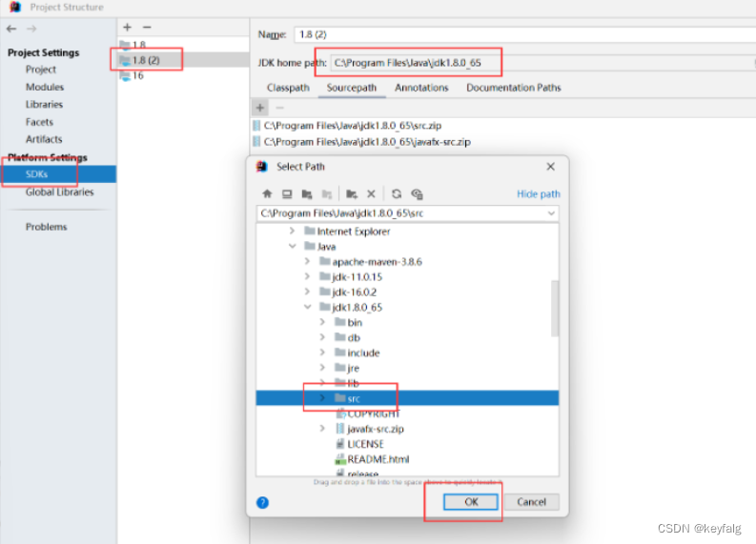This screenshot has height=544, width=756.
Task: Select jdk1.8.0_65\src.zip sourcepath entry
Action: click(353, 126)
